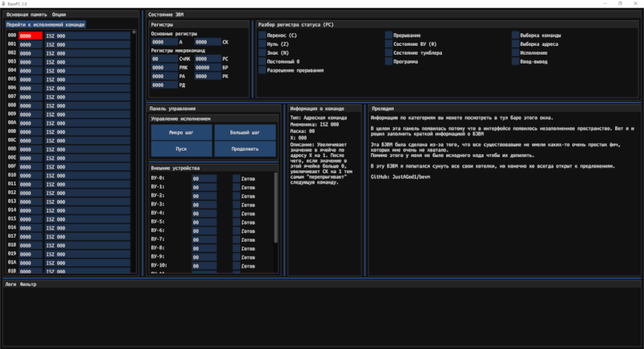Click the Внешние устройства panel title
The height and width of the screenshot is (349, 644).
[x=175, y=168]
